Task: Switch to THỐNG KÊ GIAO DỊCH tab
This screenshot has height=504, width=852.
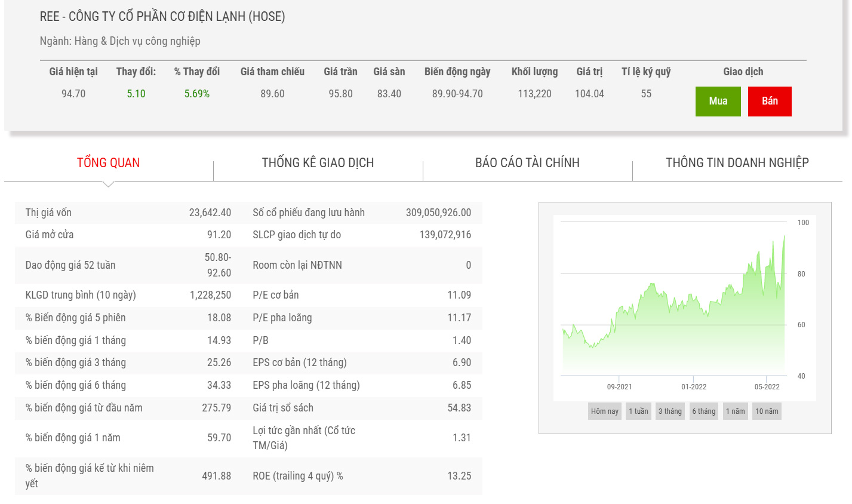Action: click(x=318, y=163)
